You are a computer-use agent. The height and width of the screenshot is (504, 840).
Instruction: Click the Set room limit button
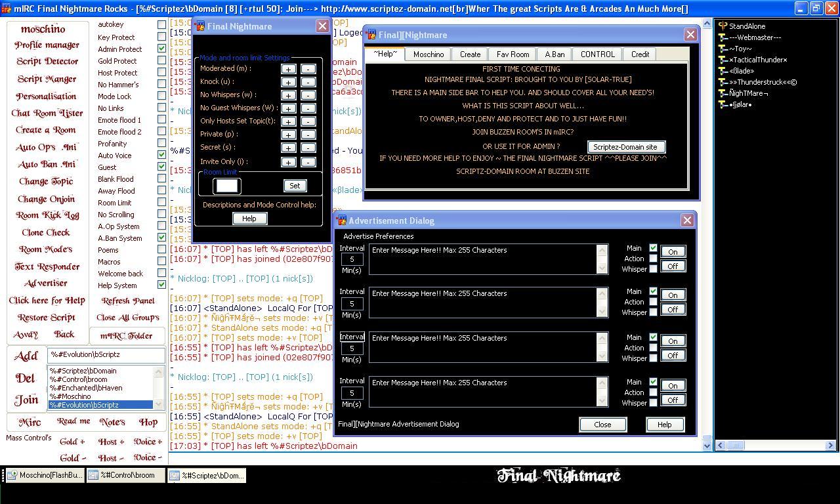tap(295, 186)
